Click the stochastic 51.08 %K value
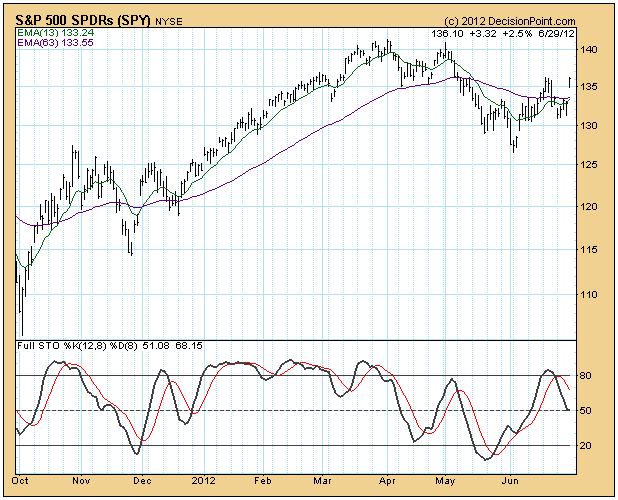 tap(156, 346)
